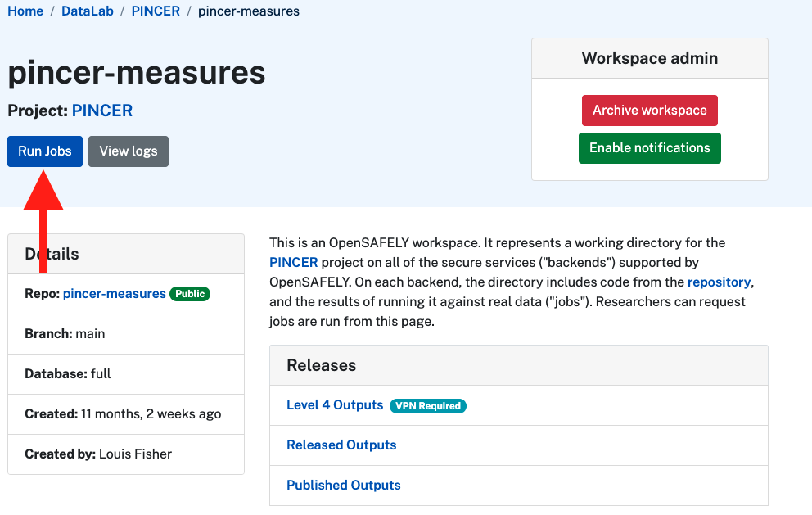Open the DataLab breadcrumb link

(87, 11)
